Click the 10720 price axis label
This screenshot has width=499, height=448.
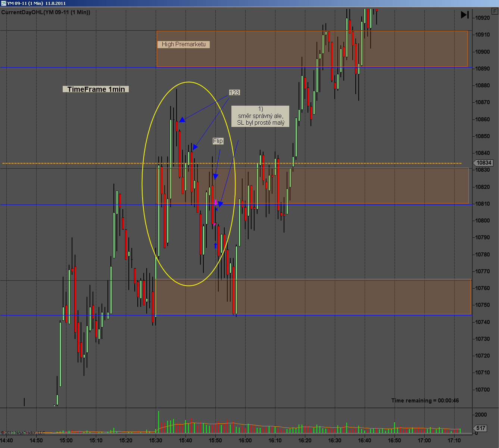[x=482, y=356]
